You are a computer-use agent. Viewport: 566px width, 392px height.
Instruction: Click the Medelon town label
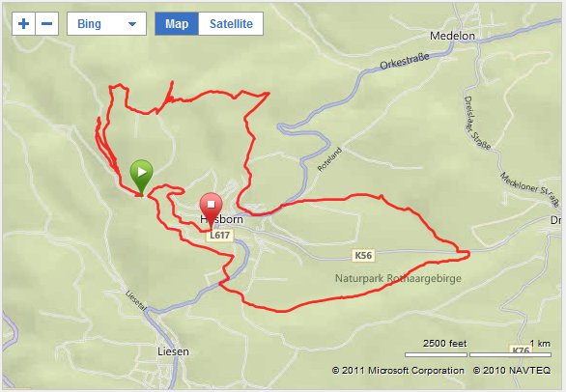tap(452, 36)
